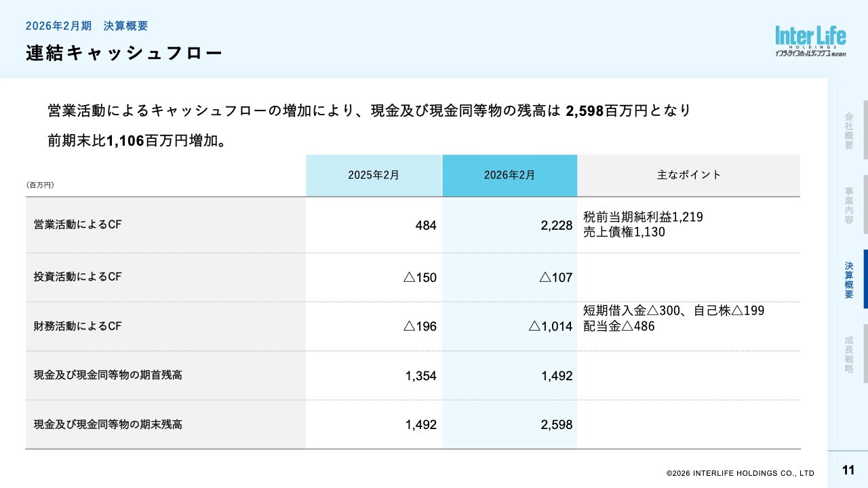
Task: Select the △1,014 financing CF value
Action: 551,327
